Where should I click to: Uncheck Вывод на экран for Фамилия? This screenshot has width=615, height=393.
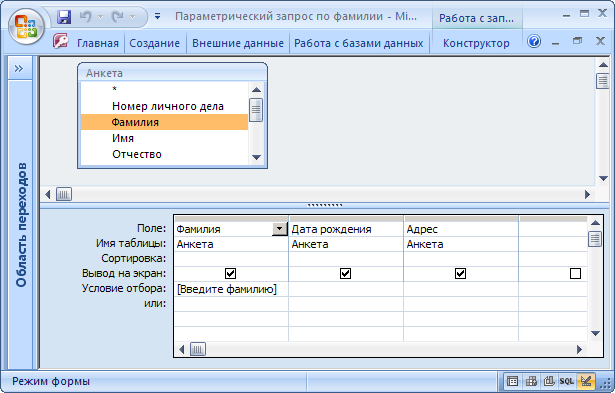230,273
